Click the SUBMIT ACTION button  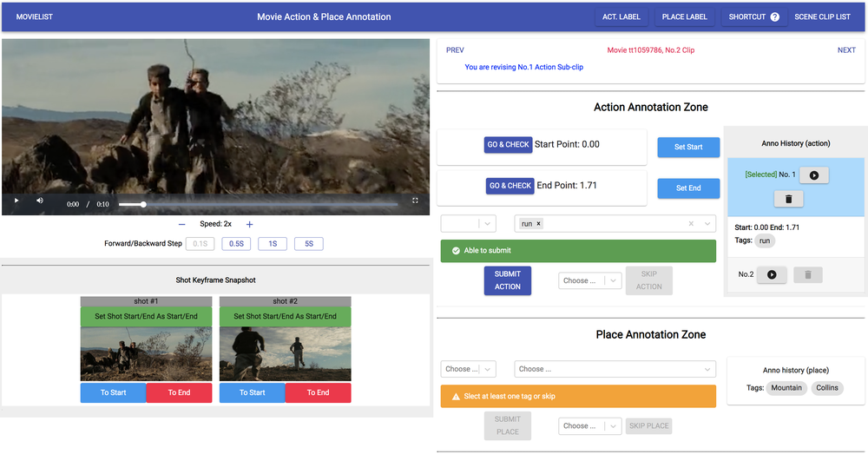(508, 280)
